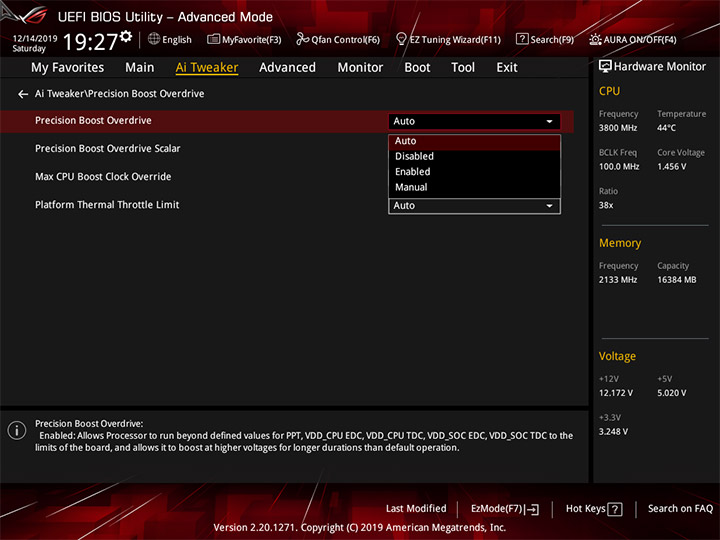Click the EzMode exit arrow icon
The width and height of the screenshot is (720, 540).
[532, 509]
